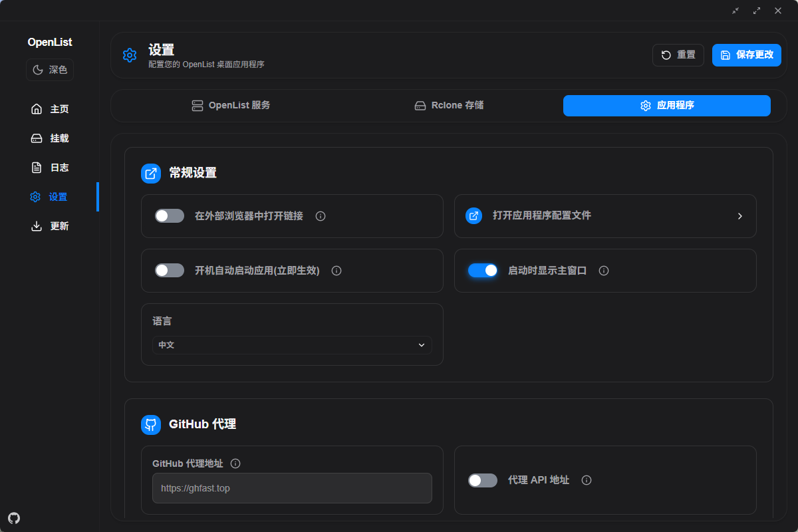Enable 在外部浏览器中打开链接 toggle
Viewport: 798px width, 532px height.
point(170,216)
